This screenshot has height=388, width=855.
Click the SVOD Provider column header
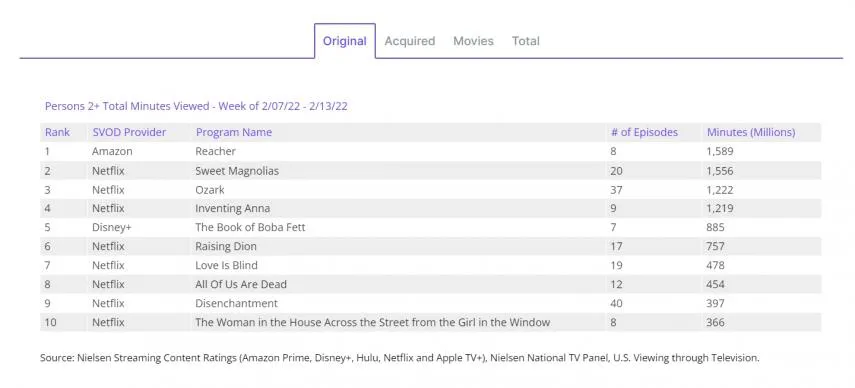129,132
